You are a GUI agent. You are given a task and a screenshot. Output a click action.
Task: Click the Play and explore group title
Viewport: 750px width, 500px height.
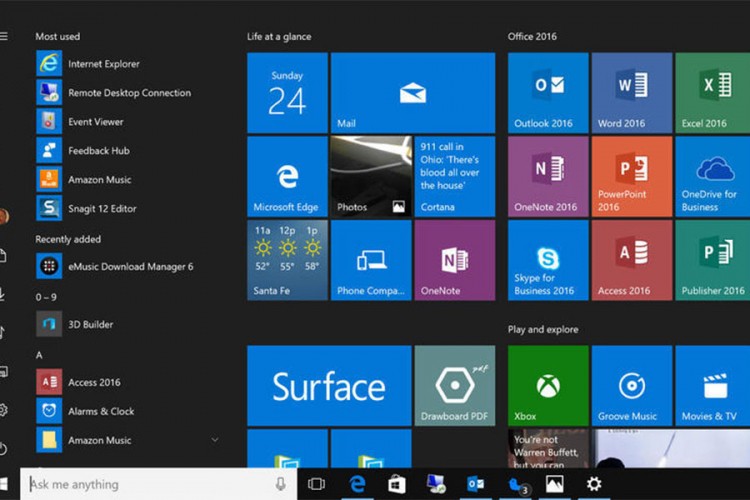[543, 329]
